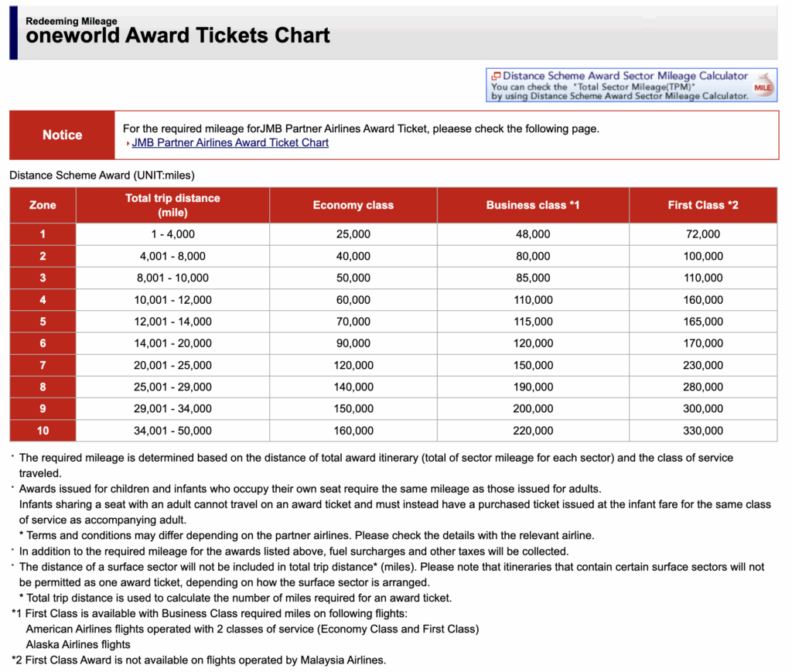Select the First Class *2 column header
This screenshot has height=672, width=792.
click(x=701, y=205)
